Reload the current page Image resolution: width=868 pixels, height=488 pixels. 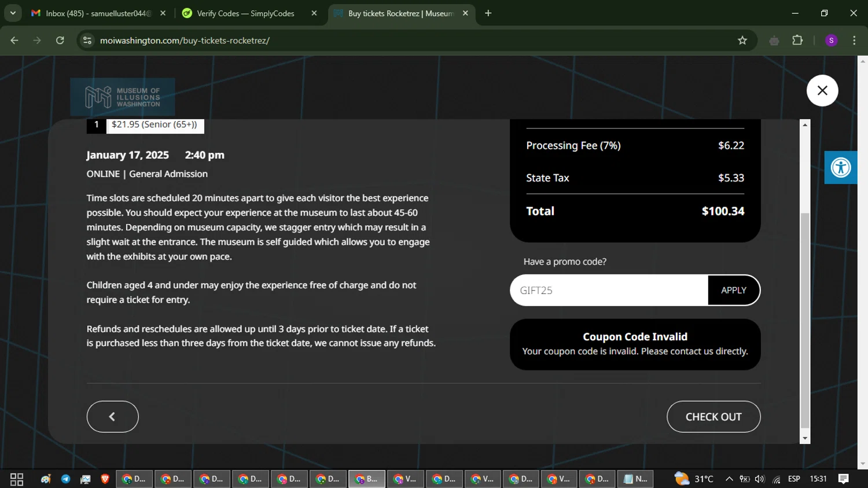coord(60,41)
